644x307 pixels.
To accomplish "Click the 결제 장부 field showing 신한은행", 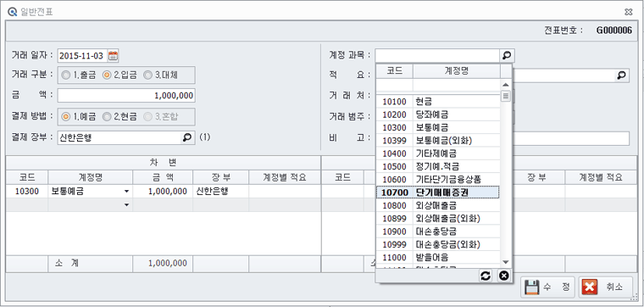I will (119, 137).
